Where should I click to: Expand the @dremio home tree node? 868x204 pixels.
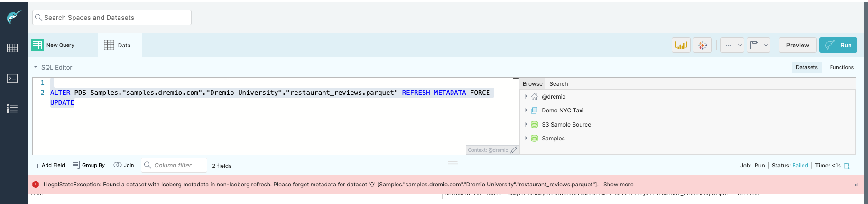[x=526, y=96]
